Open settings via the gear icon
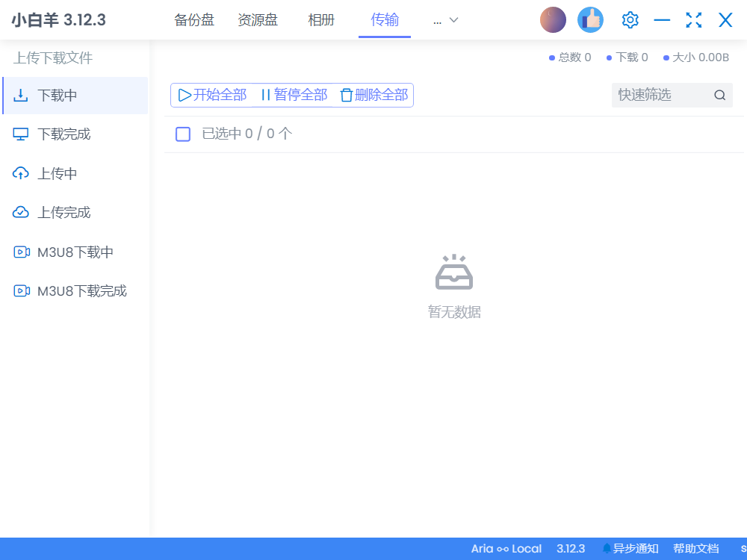The image size is (747, 560). coord(630,20)
